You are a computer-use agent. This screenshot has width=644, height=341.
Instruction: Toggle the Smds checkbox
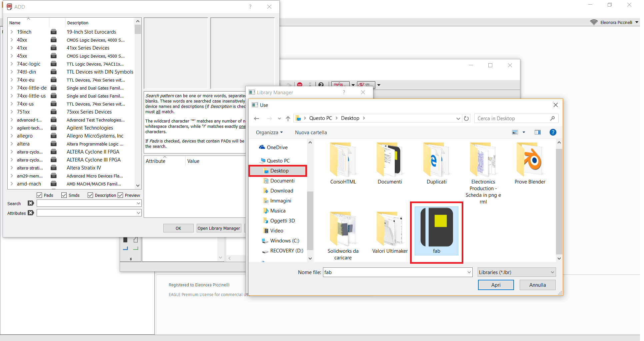(x=64, y=195)
